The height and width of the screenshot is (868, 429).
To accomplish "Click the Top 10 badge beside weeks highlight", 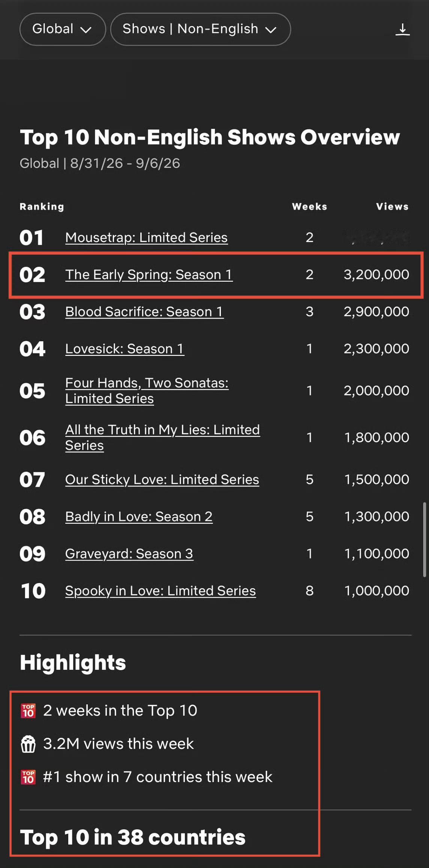I will click(x=28, y=711).
